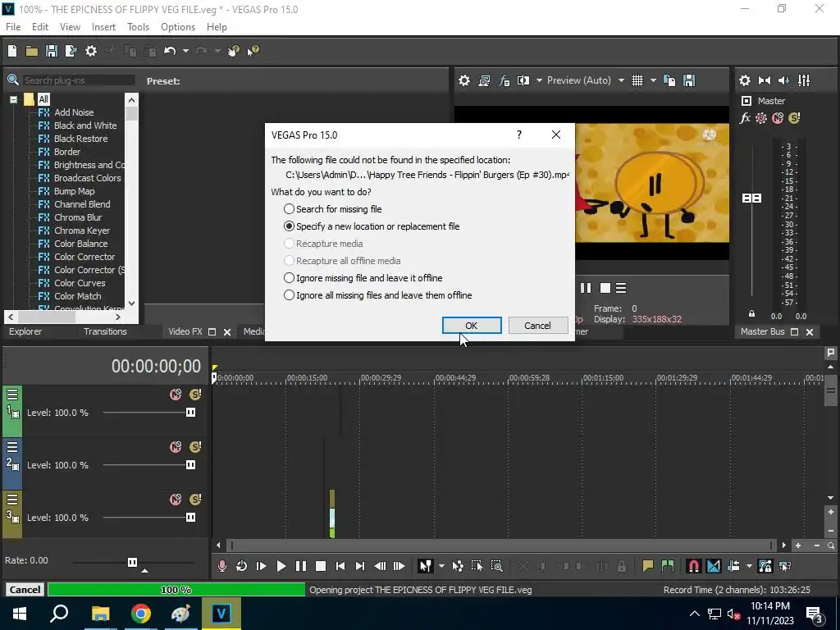
Task: Switch to the Transitions tab
Action: (x=105, y=331)
